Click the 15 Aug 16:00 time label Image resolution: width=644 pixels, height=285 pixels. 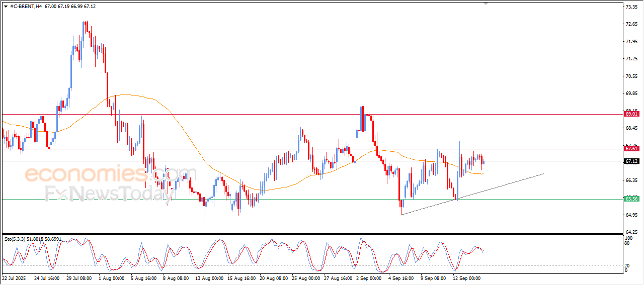(242, 277)
